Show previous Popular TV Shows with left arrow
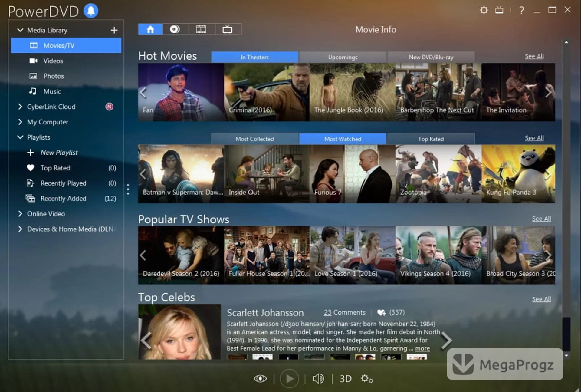This screenshot has height=392, width=581. (x=143, y=255)
